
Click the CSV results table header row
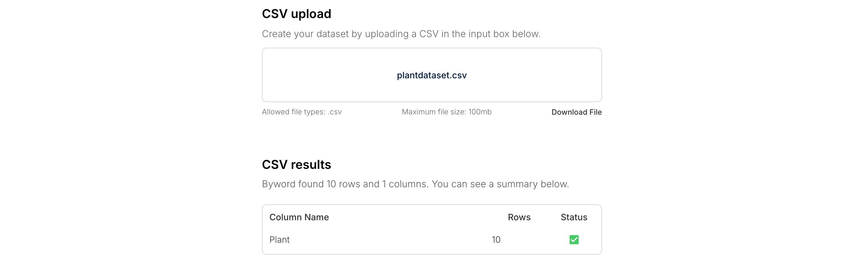[x=432, y=217]
